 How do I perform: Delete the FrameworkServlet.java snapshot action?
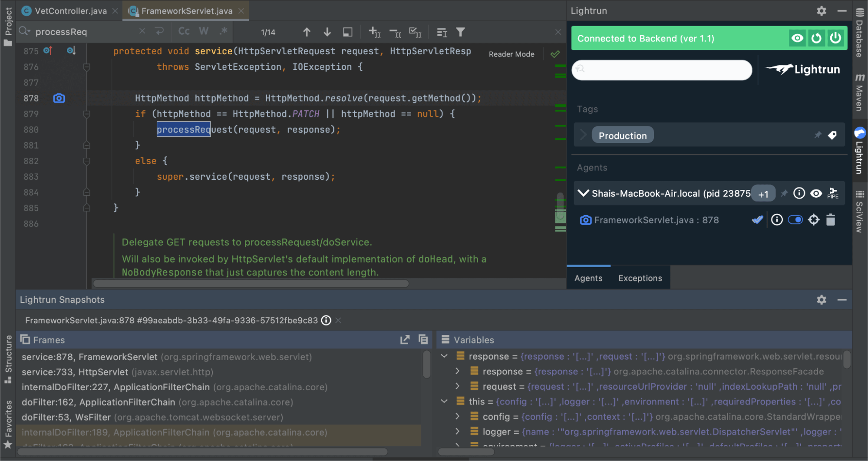point(831,220)
